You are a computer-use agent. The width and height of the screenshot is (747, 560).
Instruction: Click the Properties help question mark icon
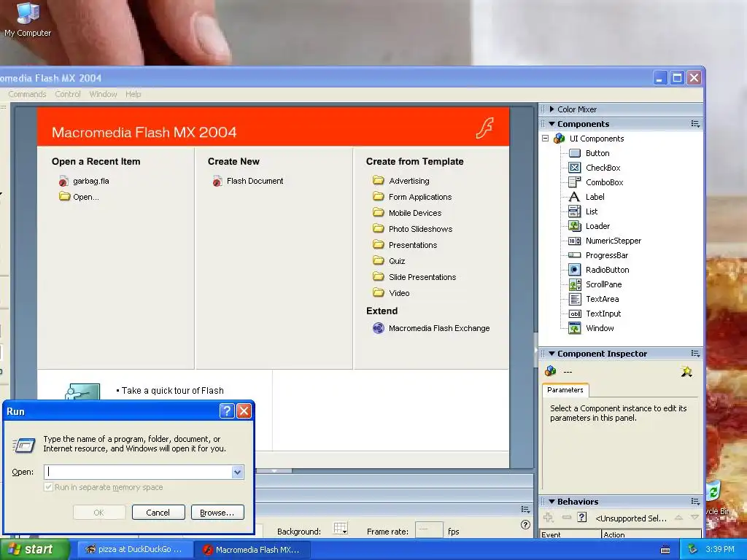tap(525, 524)
